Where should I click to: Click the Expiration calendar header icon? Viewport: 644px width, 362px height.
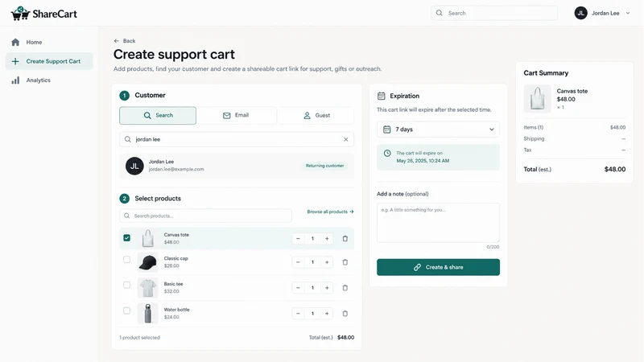pyautogui.click(x=381, y=96)
